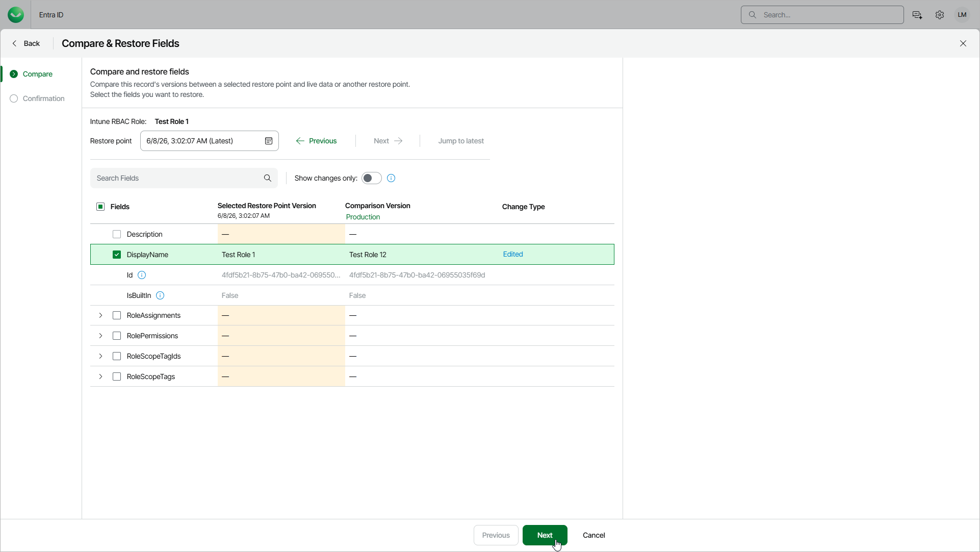Click info icon next to Show changes only
The width and height of the screenshot is (980, 552).
coord(391,178)
